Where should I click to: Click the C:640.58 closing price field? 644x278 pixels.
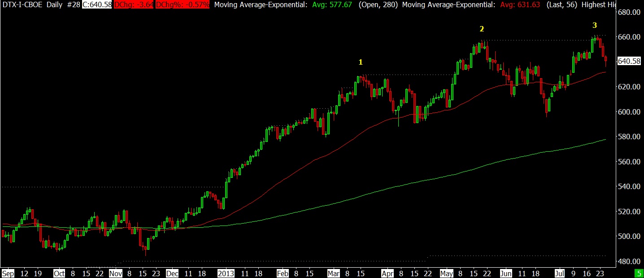97,4
